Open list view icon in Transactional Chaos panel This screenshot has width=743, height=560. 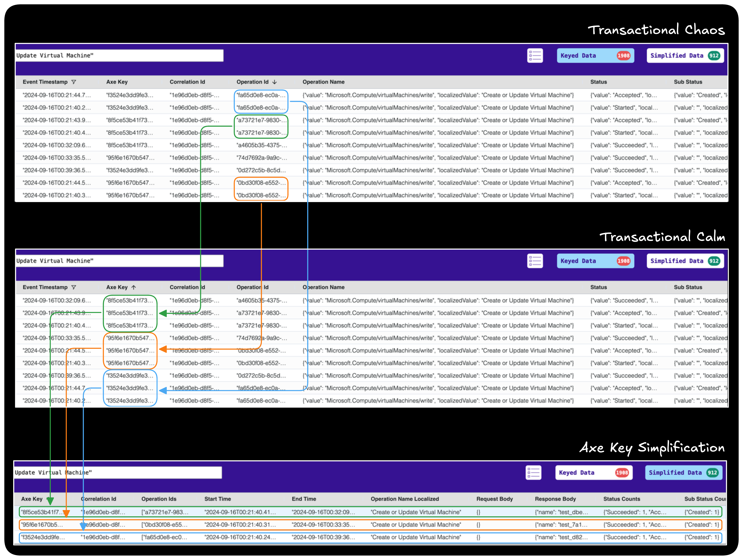(535, 56)
